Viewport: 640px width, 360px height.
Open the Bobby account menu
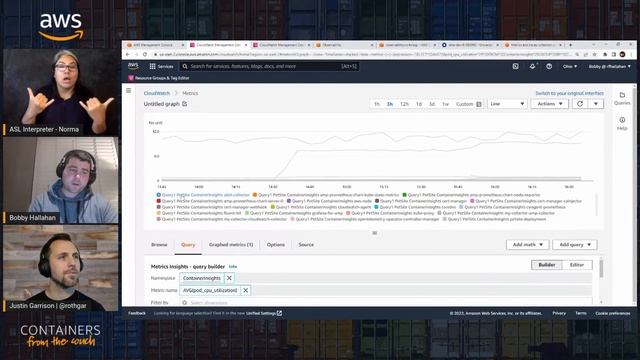[x=609, y=66]
